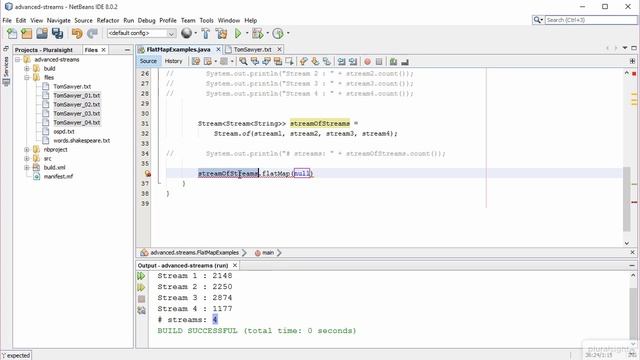Click the Shift Line Right icon in editor toolbar
The image size is (640, 360).
pyautogui.click(x=353, y=62)
